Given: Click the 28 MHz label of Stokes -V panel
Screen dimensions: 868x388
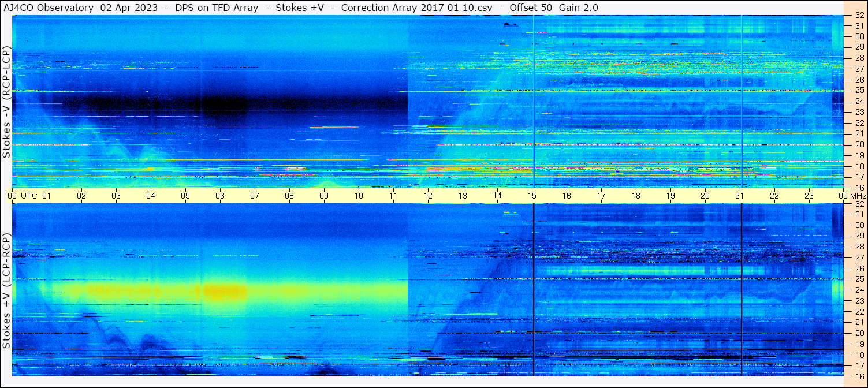Looking at the screenshot, I should [859, 57].
